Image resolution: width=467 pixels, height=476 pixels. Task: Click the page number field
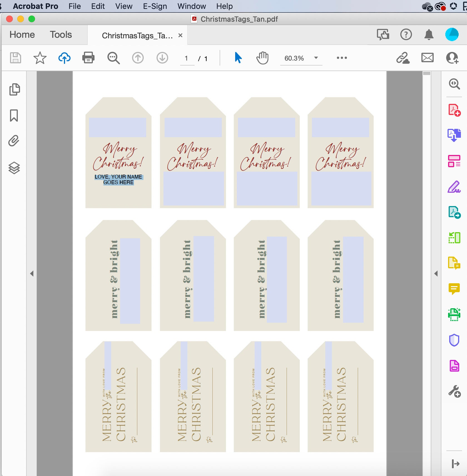point(187,59)
